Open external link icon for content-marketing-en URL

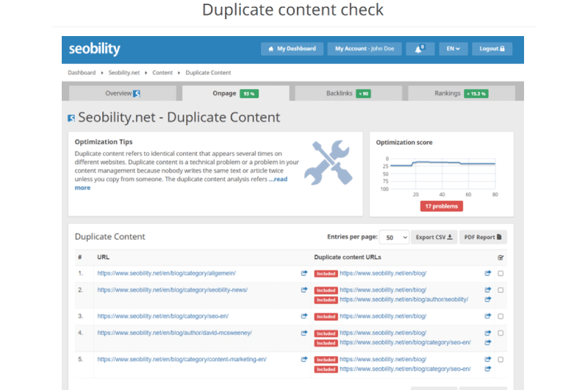point(304,359)
